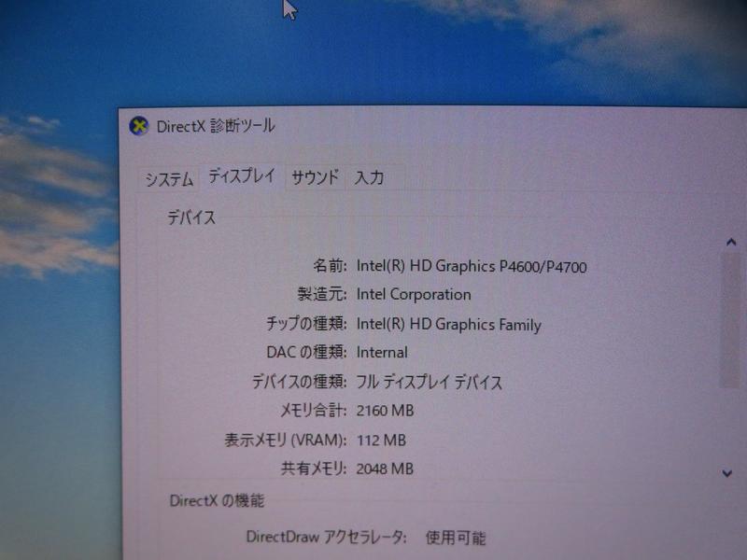Click the DirectX 診断ツール window title text
Viewport: 747px width, 560px height.
click(x=216, y=126)
